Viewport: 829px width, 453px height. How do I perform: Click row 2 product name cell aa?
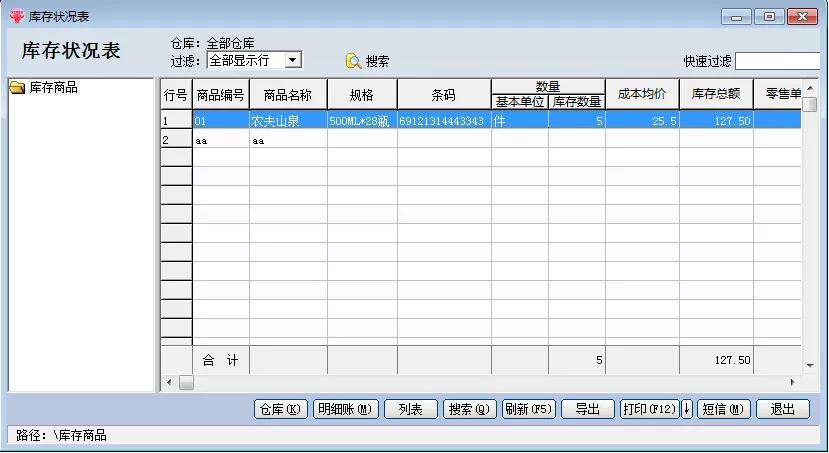click(x=288, y=140)
